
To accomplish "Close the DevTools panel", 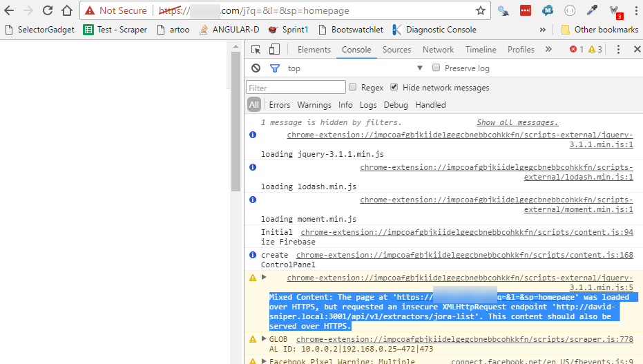I will tap(637, 49).
